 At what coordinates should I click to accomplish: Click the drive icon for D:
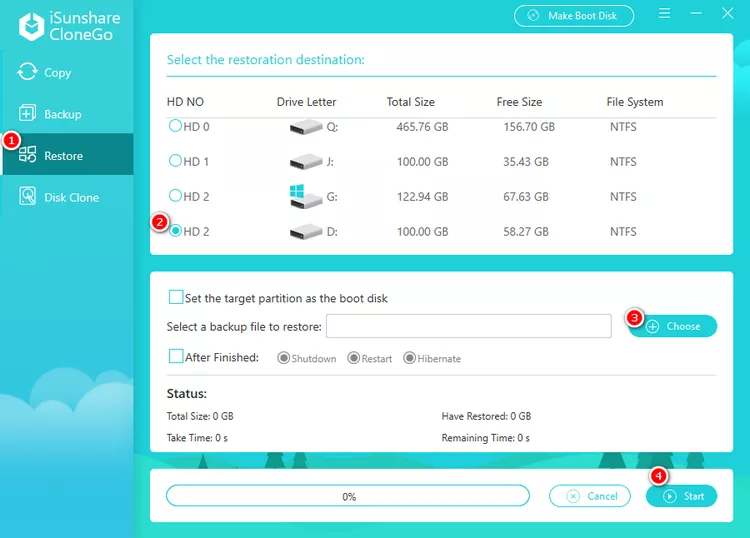click(x=306, y=232)
